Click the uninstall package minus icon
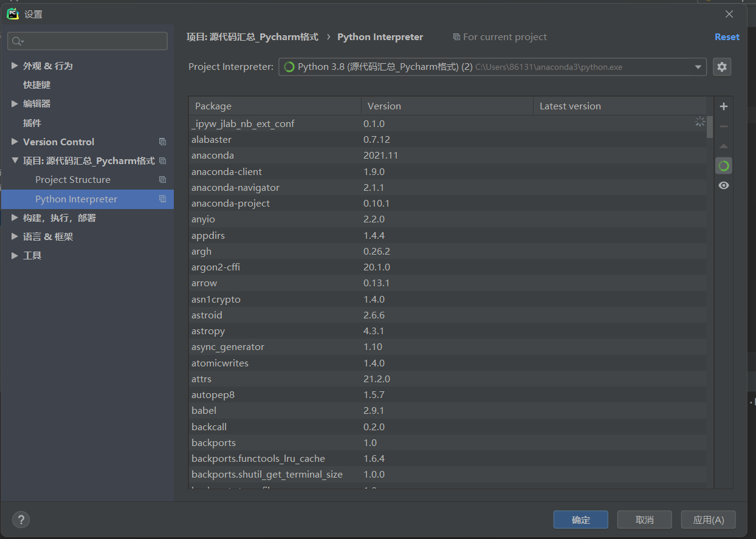Viewport: 756px width, 539px height. pos(723,126)
